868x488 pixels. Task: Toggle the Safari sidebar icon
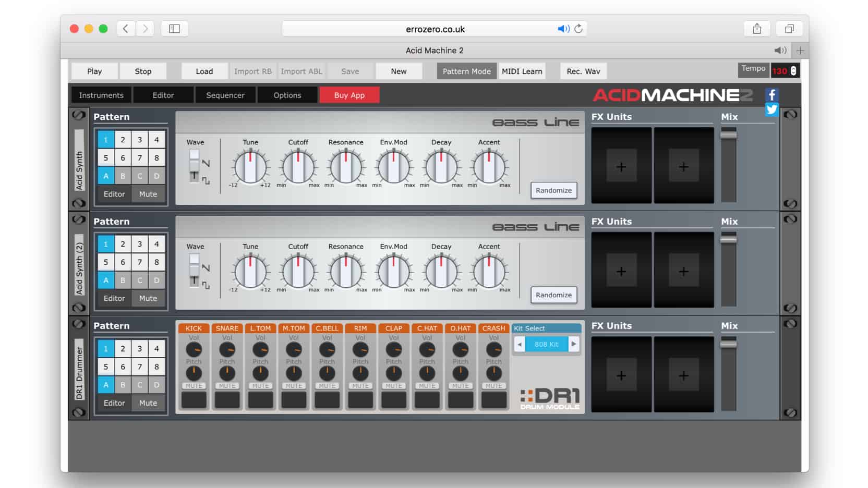point(174,29)
